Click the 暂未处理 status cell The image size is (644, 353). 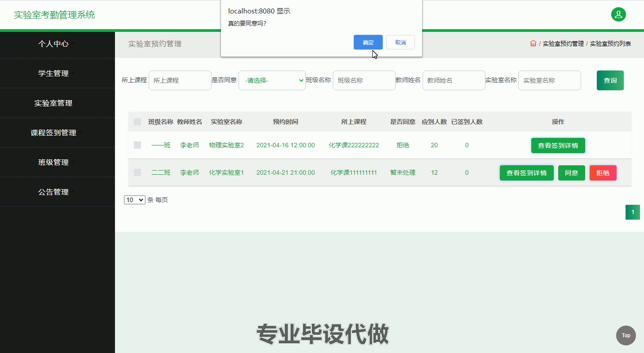click(403, 172)
